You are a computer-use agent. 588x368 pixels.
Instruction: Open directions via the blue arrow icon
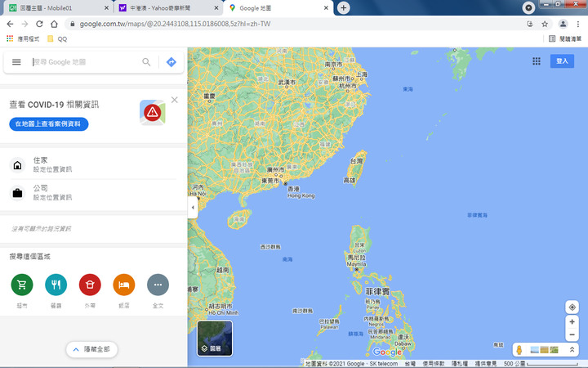(171, 62)
